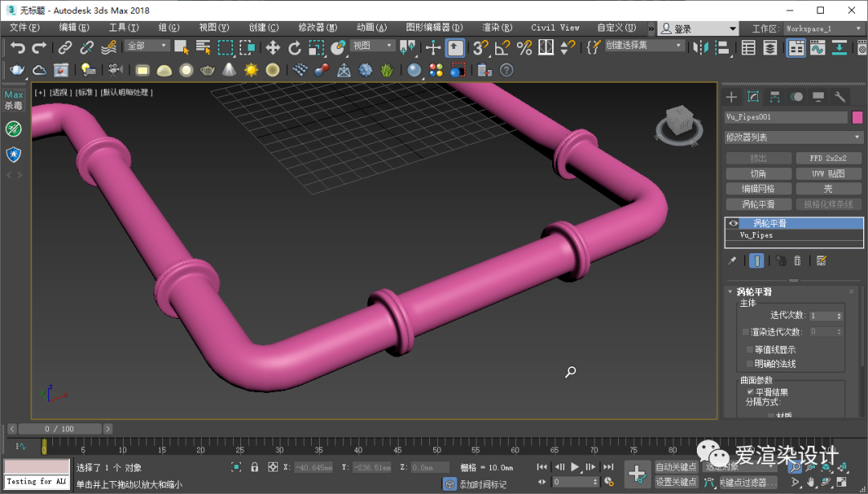Activate the Angle Snap toggle icon
This screenshot has width=868, height=494.
click(502, 48)
